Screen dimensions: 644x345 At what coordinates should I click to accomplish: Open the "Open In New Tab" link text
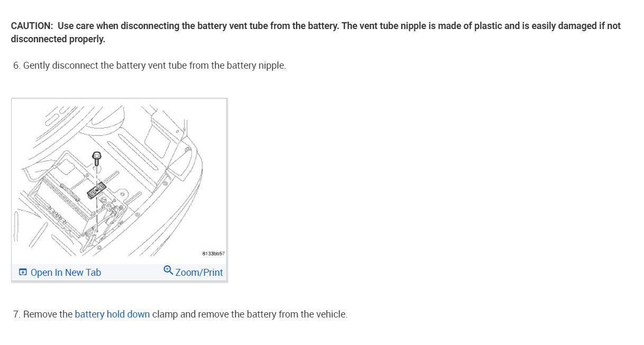coord(66,273)
